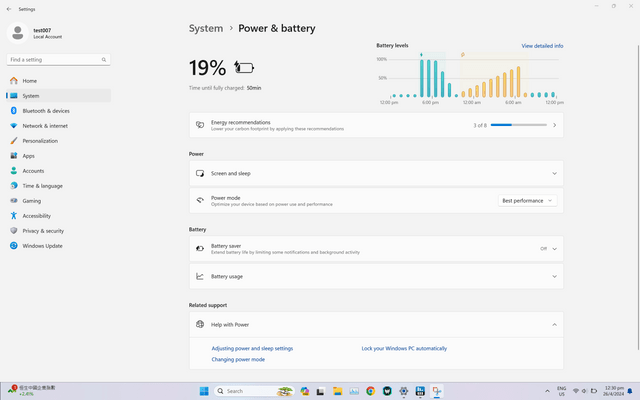The width and height of the screenshot is (640, 400).
Task: Click the settings window vertical scrollbar
Action: (638, 198)
